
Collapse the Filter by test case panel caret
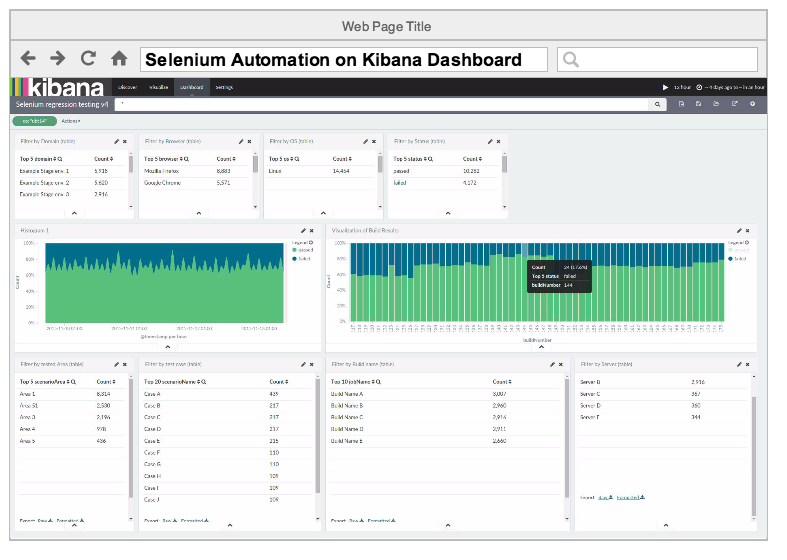(x=230, y=525)
